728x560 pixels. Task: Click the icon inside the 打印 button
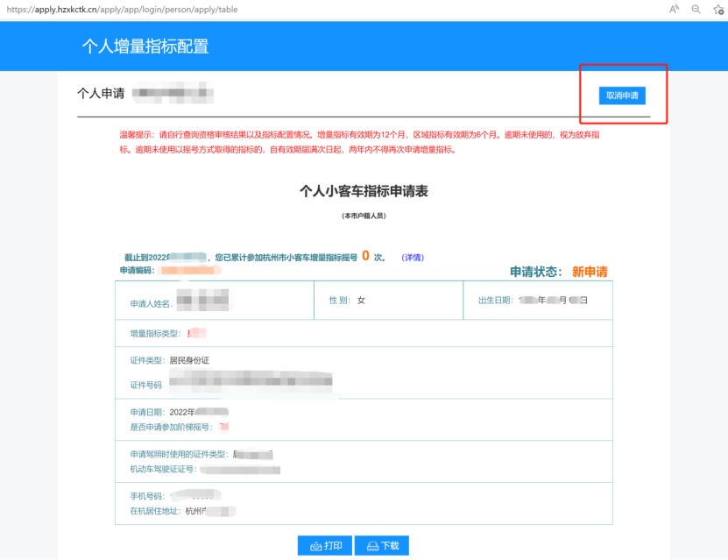click(x=316, y=546)
